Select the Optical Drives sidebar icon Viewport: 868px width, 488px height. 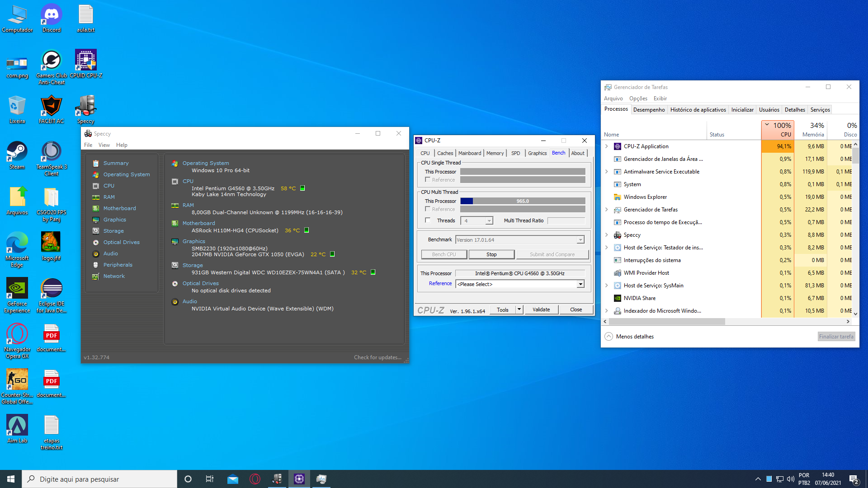click(x=96, y=242)
